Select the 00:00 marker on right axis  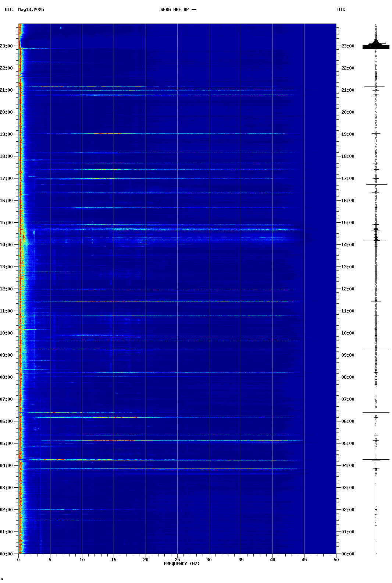[348, 554]
